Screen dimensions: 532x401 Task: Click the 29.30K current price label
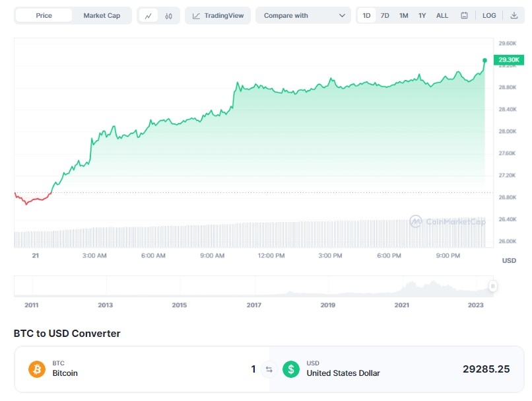[509, 59]
